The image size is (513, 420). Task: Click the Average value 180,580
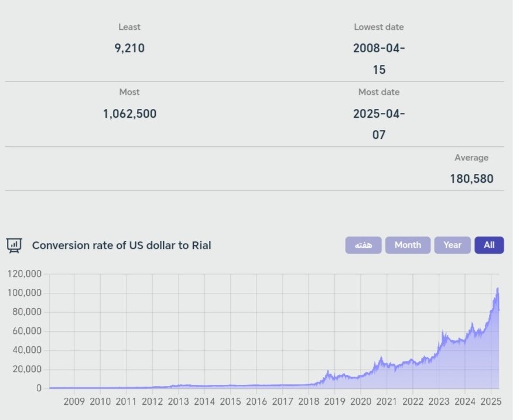(x=471, y=179)
